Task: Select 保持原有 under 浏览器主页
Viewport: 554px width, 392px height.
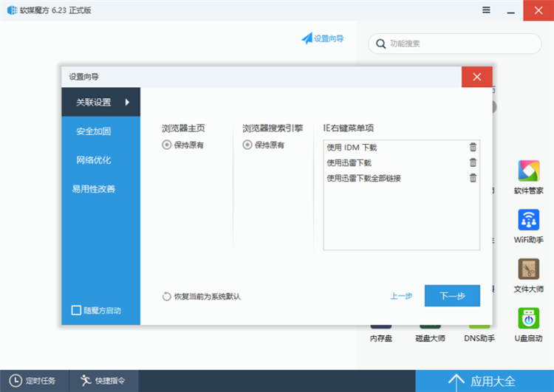Action: (167, 145)
